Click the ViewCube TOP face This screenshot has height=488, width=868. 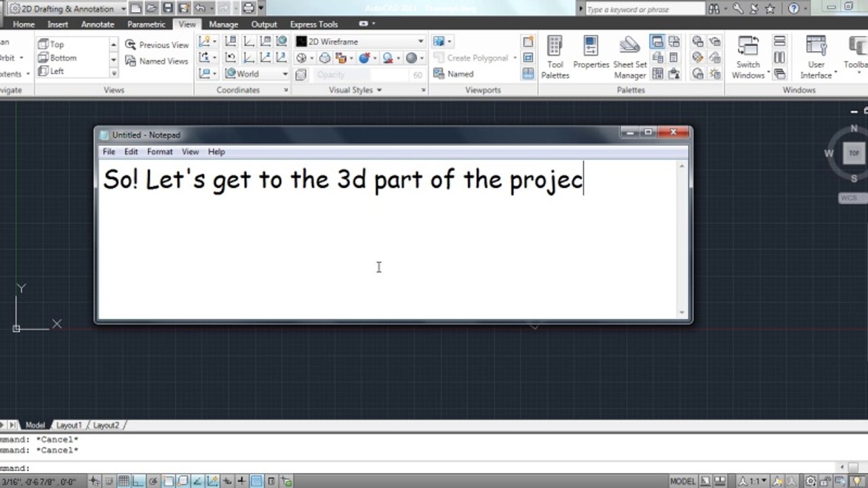[854, 153]
